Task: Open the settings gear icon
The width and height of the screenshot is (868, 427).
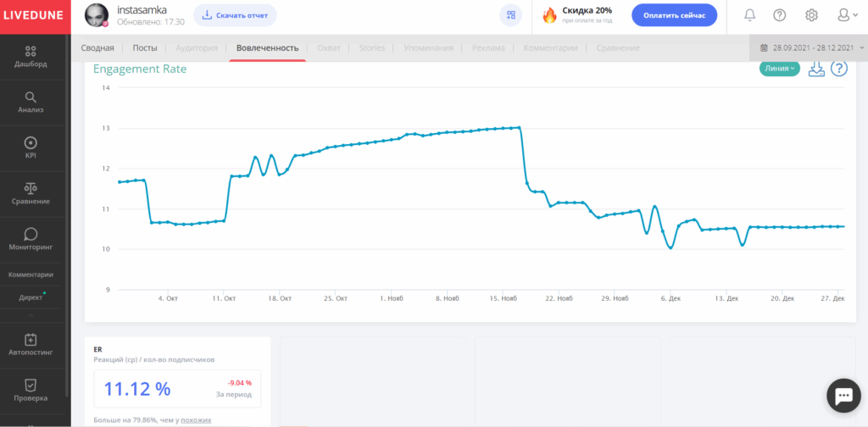Action: pos(811,15)
